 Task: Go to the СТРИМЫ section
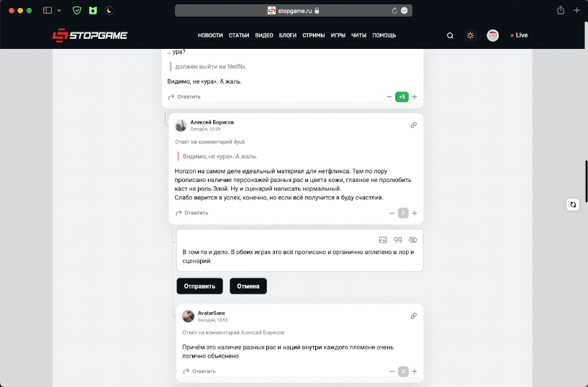[314, 35]
